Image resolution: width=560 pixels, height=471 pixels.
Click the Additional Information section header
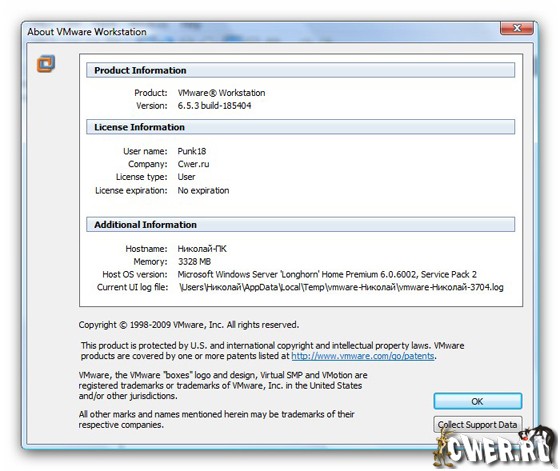(x=300, y=225)
